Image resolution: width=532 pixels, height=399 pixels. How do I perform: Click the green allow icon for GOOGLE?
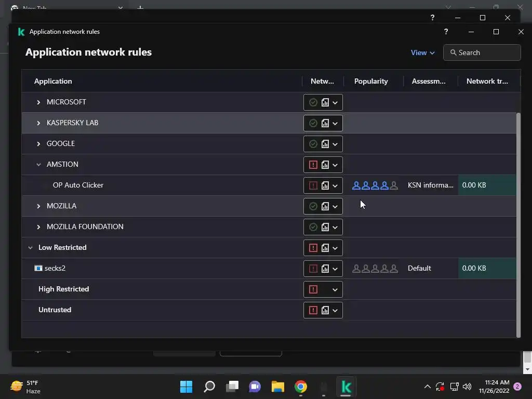pyautogui.click(x=313, y=144)
